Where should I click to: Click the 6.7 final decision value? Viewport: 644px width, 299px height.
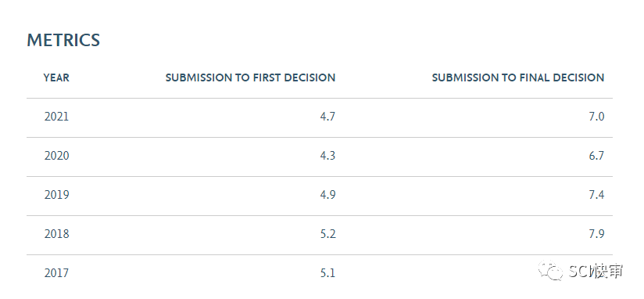596,156
